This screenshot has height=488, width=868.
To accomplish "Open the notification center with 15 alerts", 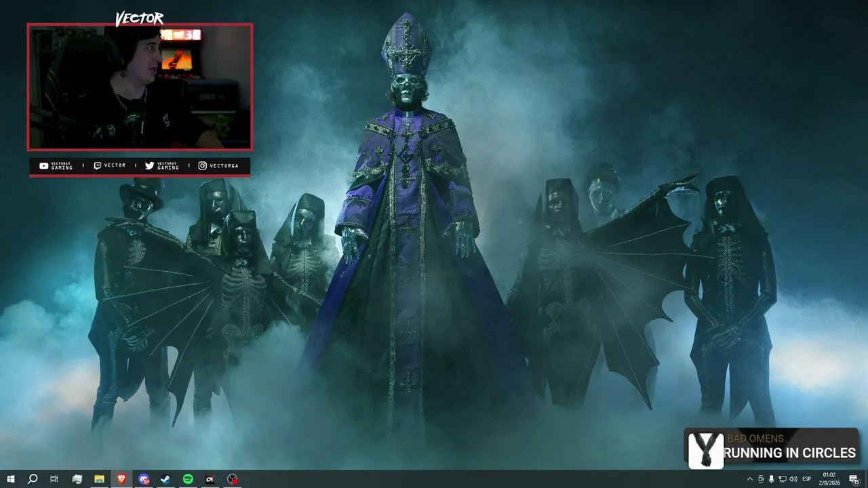I will (854, 479).
